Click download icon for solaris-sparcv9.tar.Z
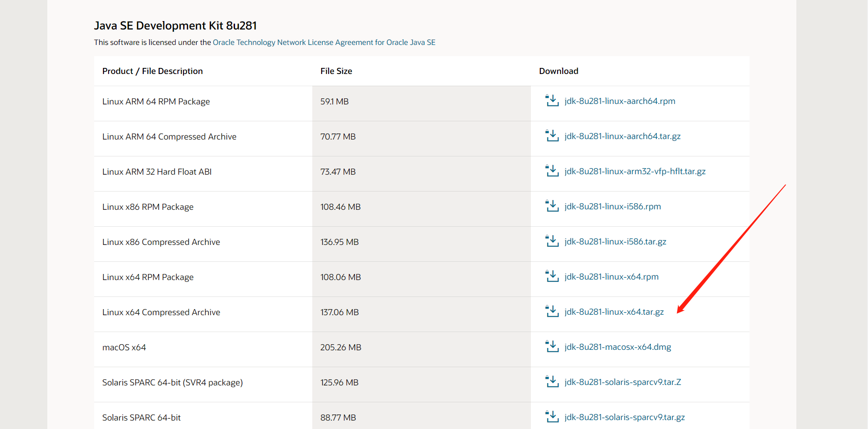Screen dimensions: 868x429 552,382
